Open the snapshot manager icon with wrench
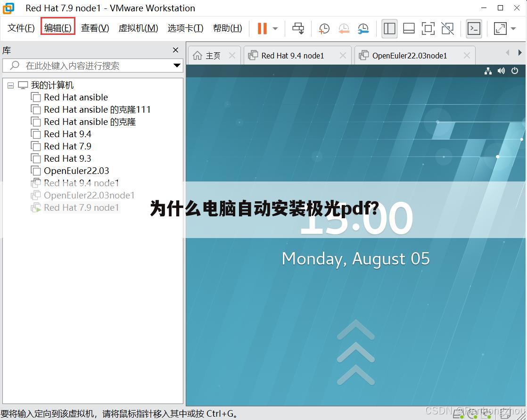Viewport: 527px width, 420px height. click(363, 28)
